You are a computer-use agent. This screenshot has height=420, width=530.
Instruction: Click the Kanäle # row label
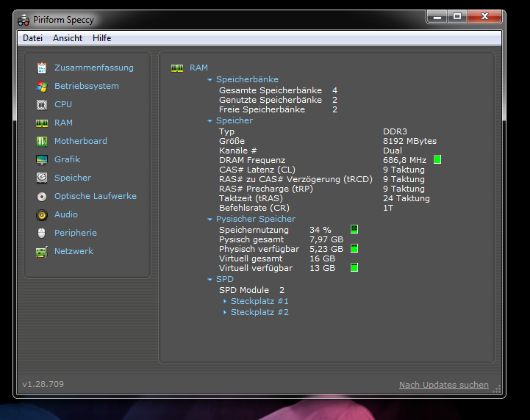pyautogui.click(x=238, y=151)
